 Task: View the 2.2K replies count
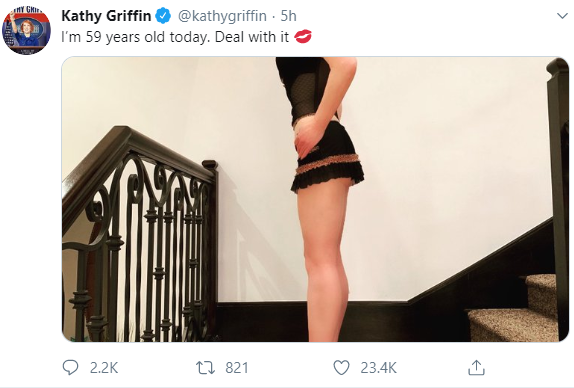pyautogui.click(x=104, y=368)
